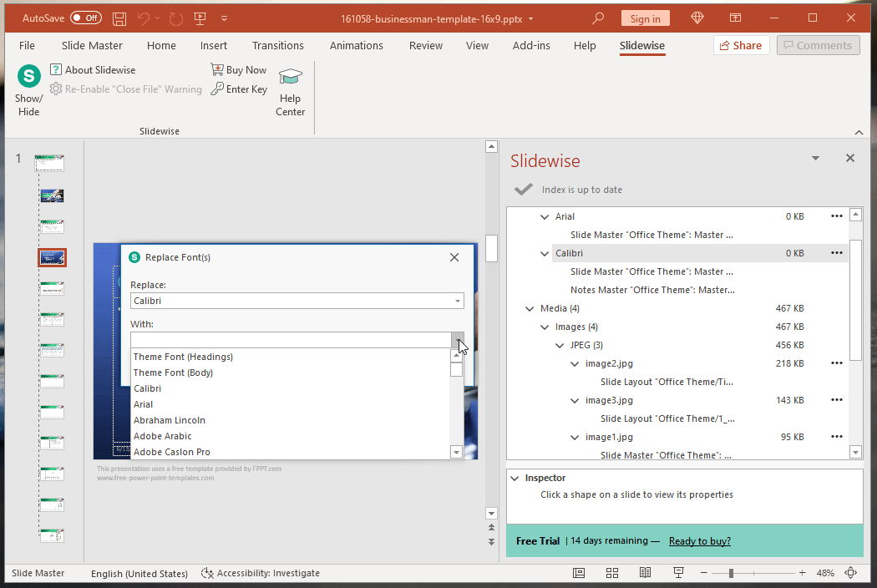Screen dimensions: 877x588
Task: Toggle the AutoSave switch
Action: point(85,18)
